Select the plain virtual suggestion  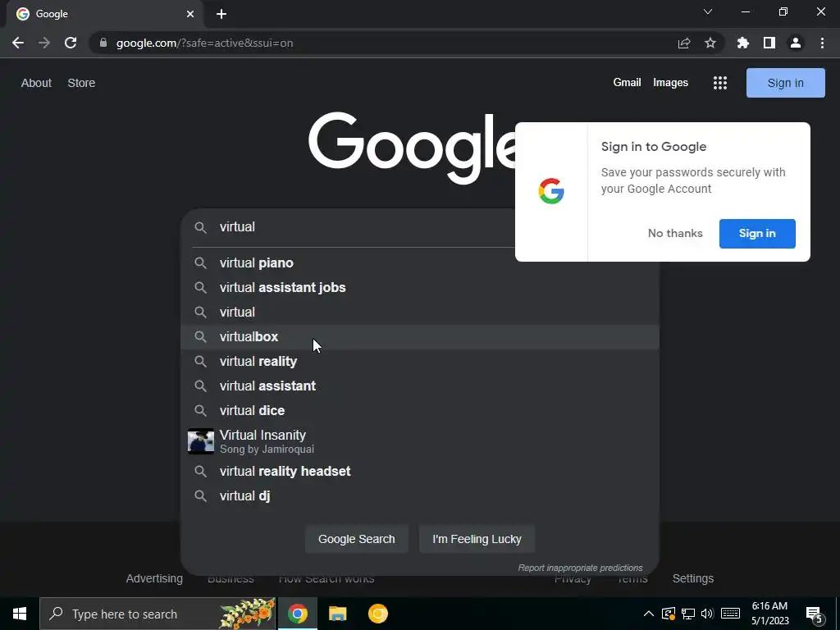click(420, 313)
